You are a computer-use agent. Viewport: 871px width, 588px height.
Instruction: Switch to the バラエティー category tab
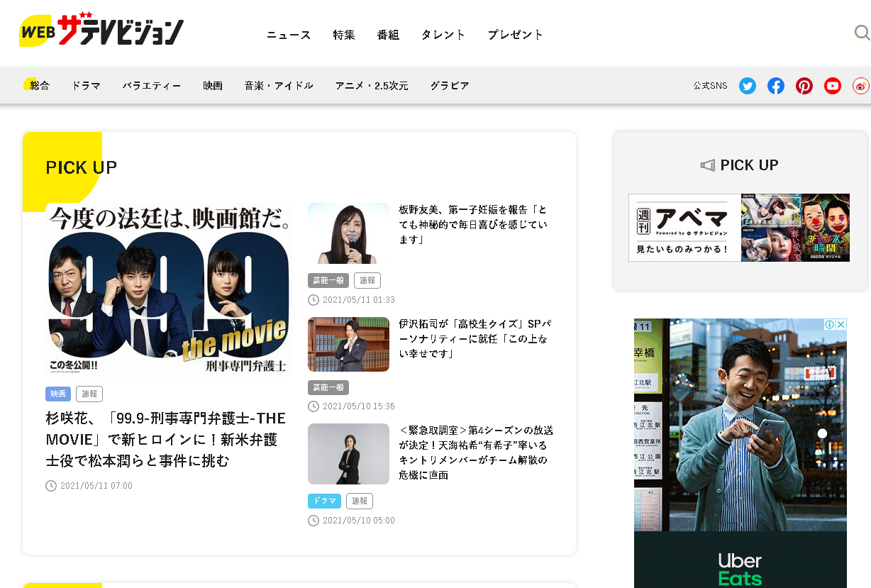point(152,86)
